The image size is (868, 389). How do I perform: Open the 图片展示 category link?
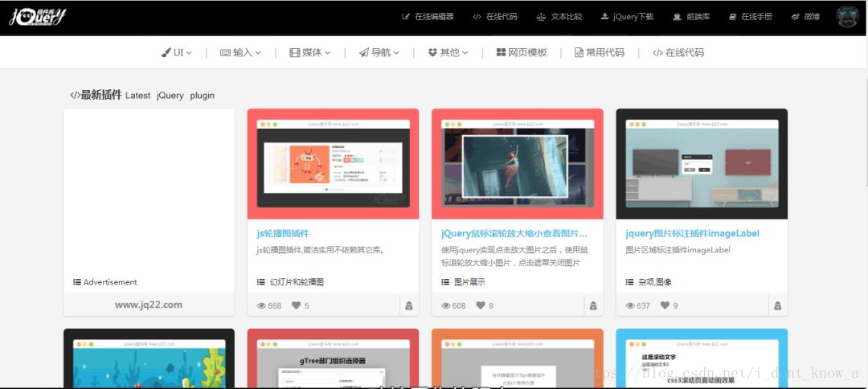pos(469,282)
